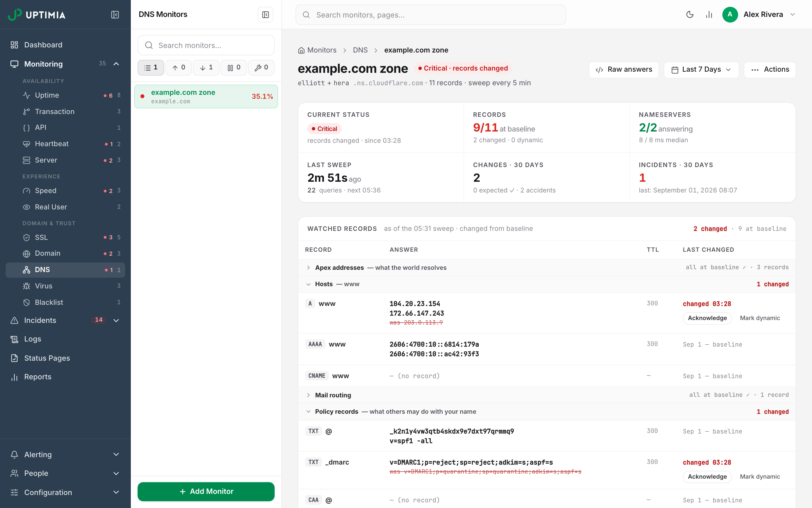
Task: Collapse the main sidebar with the panel icon
Action: click(115, 15)
